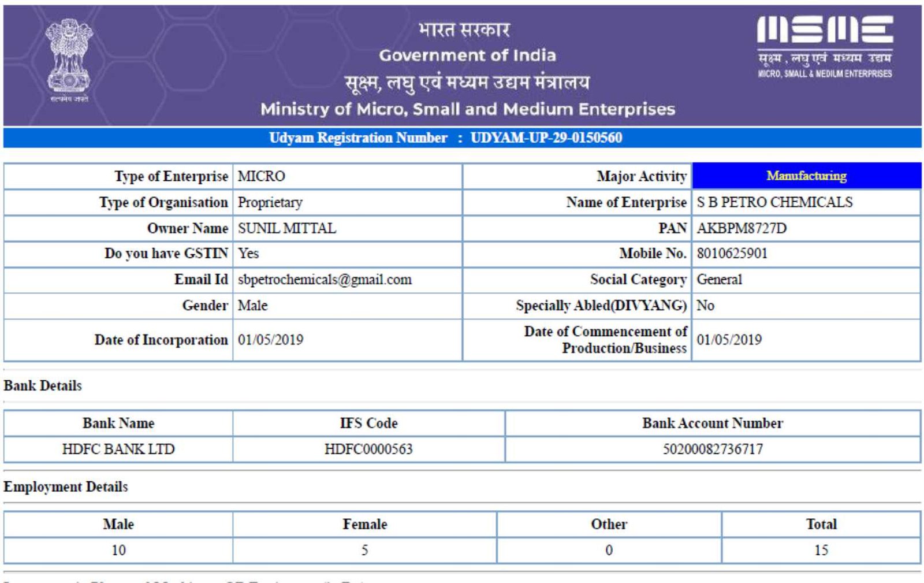Click the Udyam Registration Number banner
Image resolution: width=924 pixels, height=583 pixels.
tap(445, 138)
